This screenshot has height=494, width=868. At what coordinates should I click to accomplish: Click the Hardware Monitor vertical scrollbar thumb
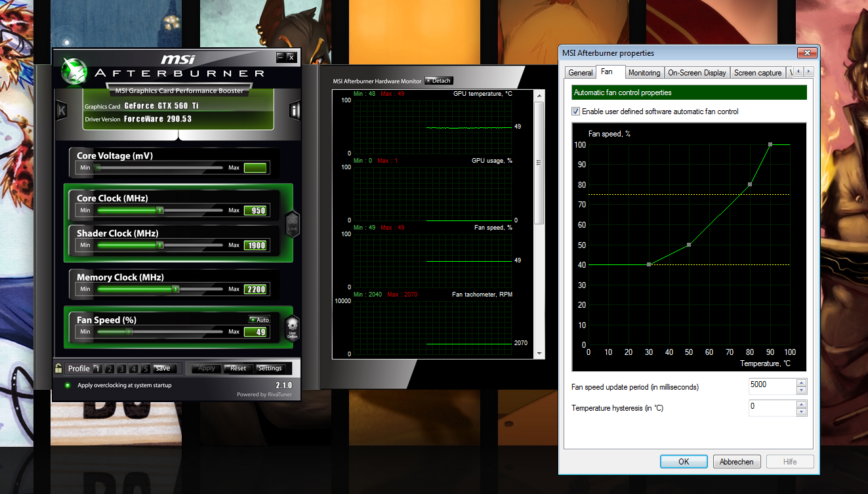click(x=540, y=163)
